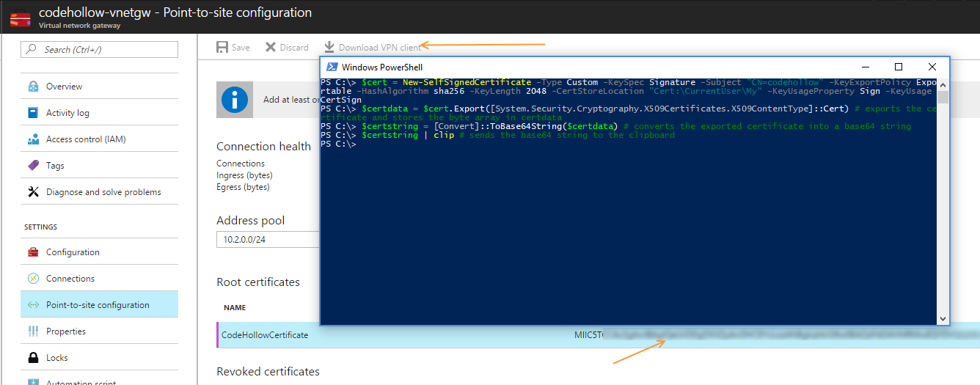Open the Tags menu item
980x385 pixels.
[99, 166]
